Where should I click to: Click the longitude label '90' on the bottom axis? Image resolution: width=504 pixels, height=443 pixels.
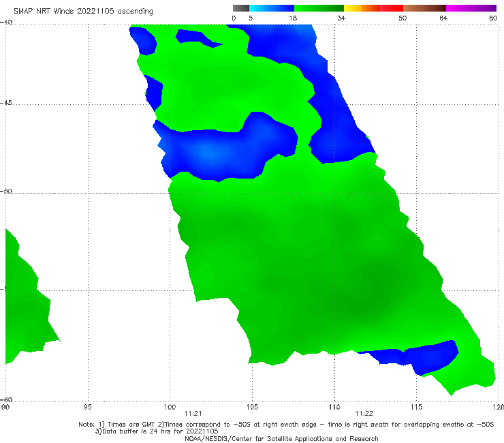tap(5, 407)
